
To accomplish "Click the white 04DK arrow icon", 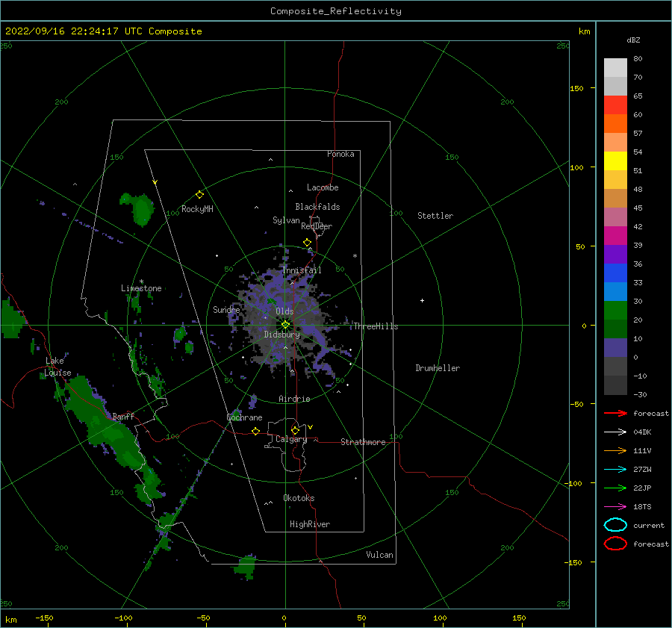I will pos(615,432).
